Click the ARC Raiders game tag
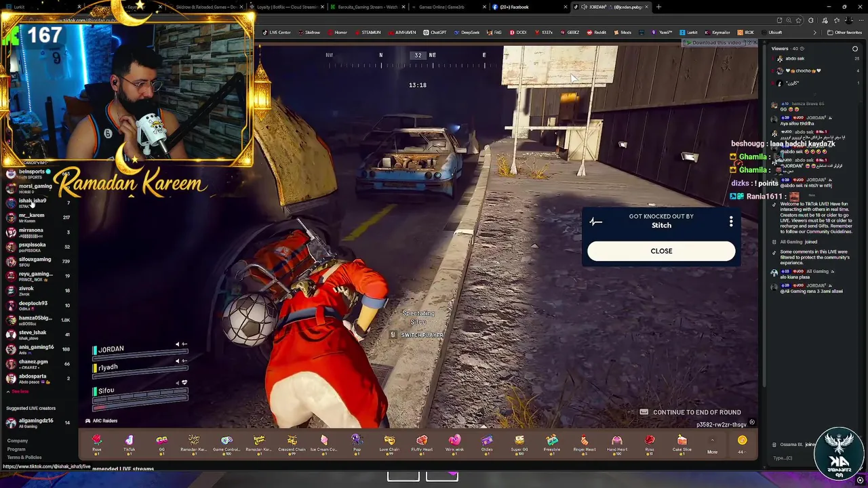868x488 pixels. pyautogui.click(x=101, y=421)
